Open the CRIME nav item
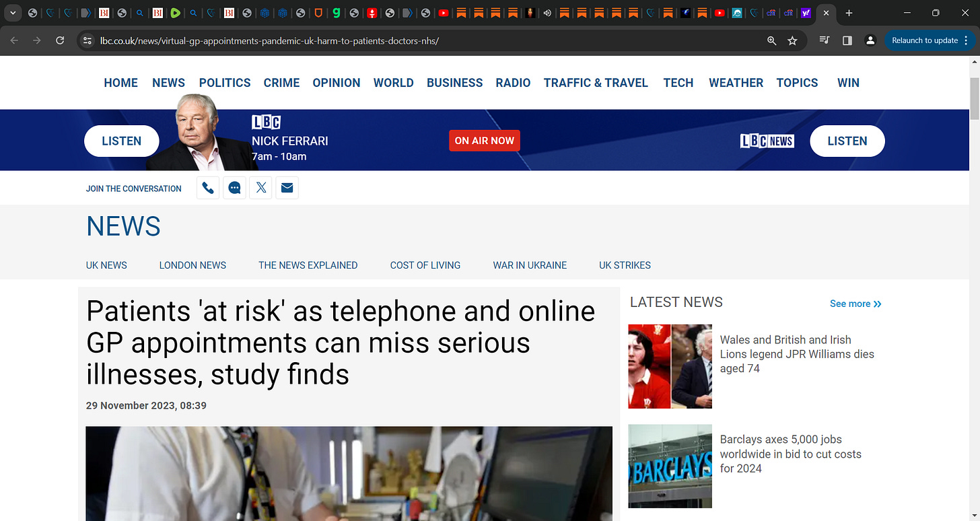The height and width of the screenshot is (521, 980). click(x=281, y=83)
